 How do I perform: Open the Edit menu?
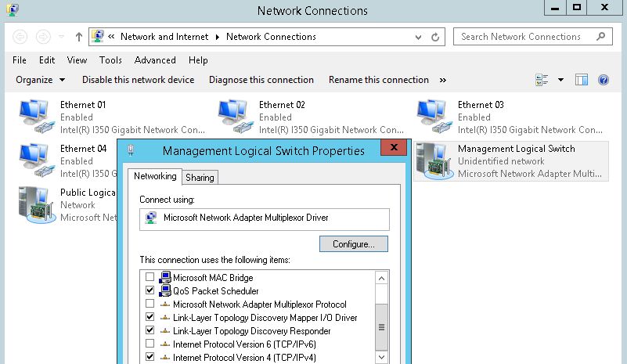(x=47, y=60)
